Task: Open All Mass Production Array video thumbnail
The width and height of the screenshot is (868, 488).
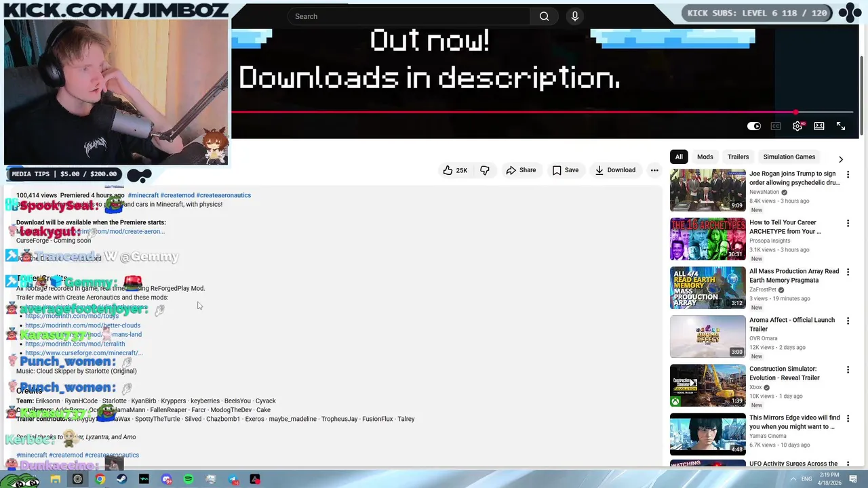Action: (x=707, y=287)
